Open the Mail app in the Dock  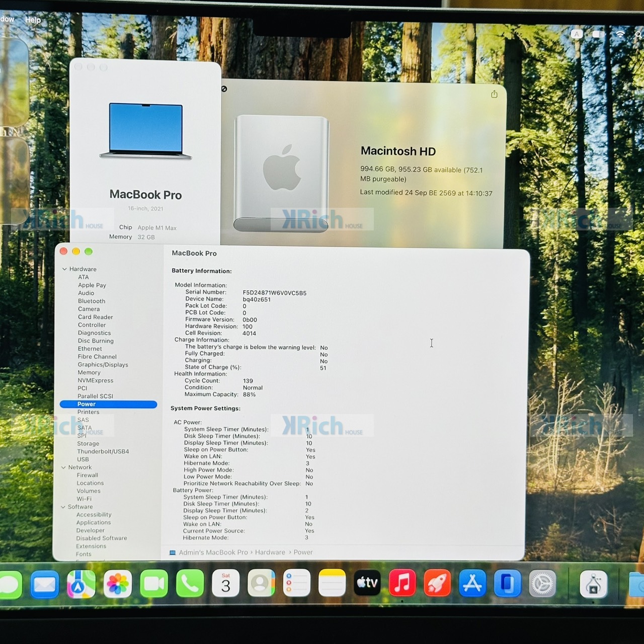45,584
